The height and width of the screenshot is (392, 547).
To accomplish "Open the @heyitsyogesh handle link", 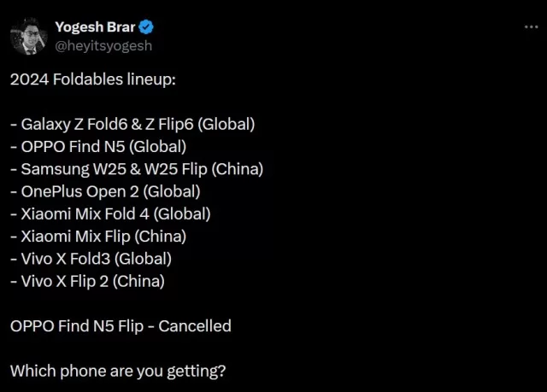I will pyautogui.click(x=103, y=46).
